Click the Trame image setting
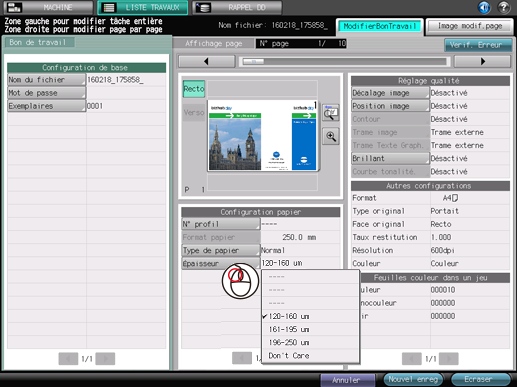 pyautogui.click(x=390, y=132)
